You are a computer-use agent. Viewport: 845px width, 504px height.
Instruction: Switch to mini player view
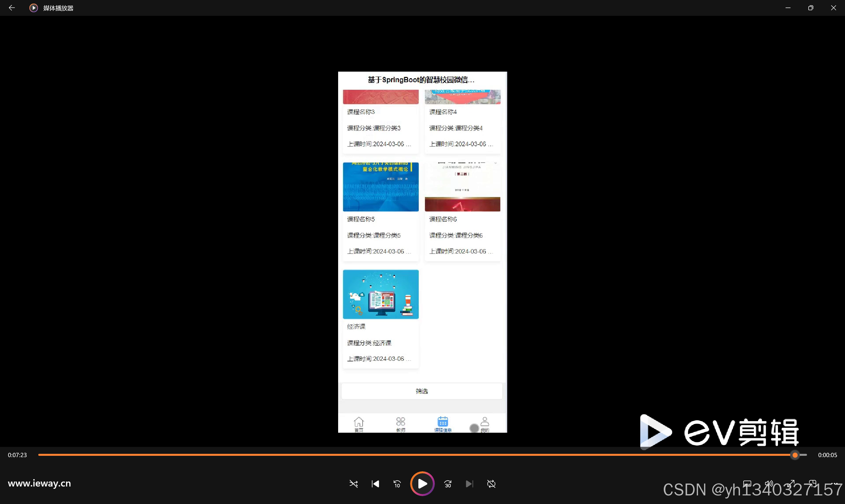pyautogui.click(x=812, y=483)
